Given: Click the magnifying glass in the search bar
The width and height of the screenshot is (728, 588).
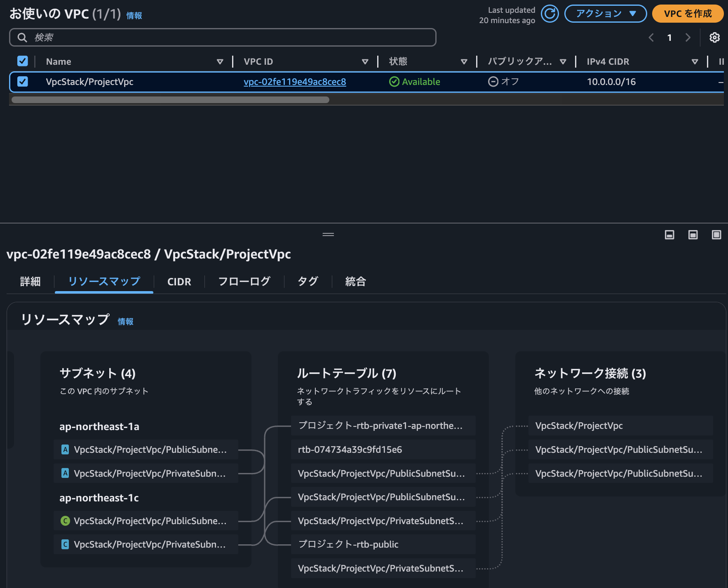Looking at the screenshot, I should point(22,37).
